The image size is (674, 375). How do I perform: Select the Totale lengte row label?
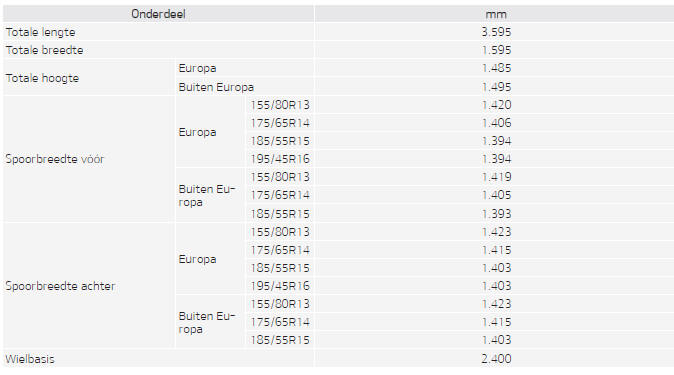coord(40,32)
